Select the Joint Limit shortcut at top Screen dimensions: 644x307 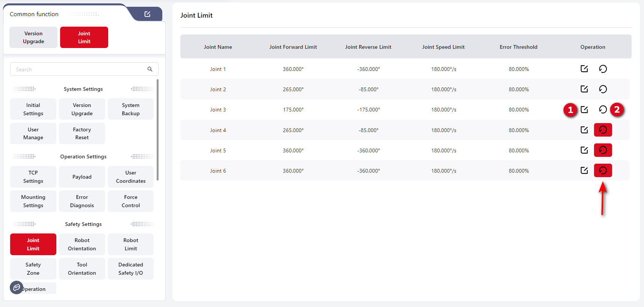click(x=84, y=38)
